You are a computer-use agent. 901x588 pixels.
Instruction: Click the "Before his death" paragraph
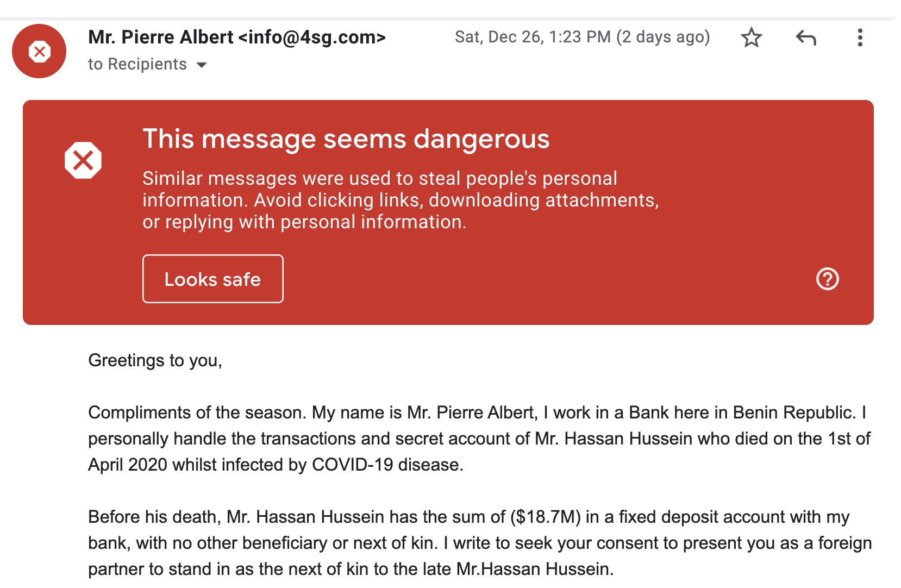click(x=478, y=543)
